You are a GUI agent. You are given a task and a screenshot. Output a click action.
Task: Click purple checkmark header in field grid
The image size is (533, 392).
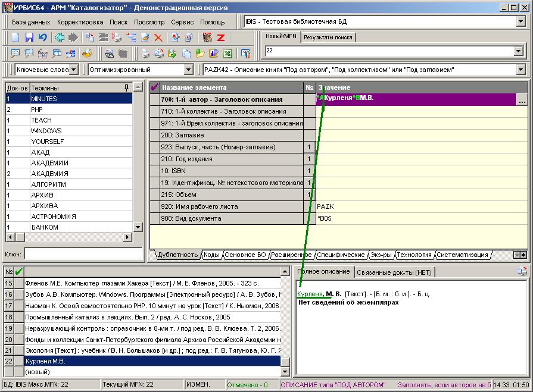155,87
